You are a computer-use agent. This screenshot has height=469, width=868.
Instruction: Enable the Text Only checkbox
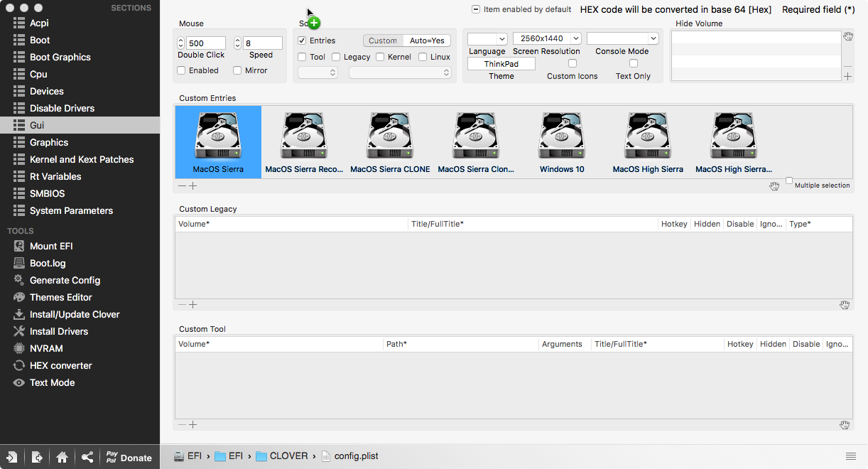point(634,63)
